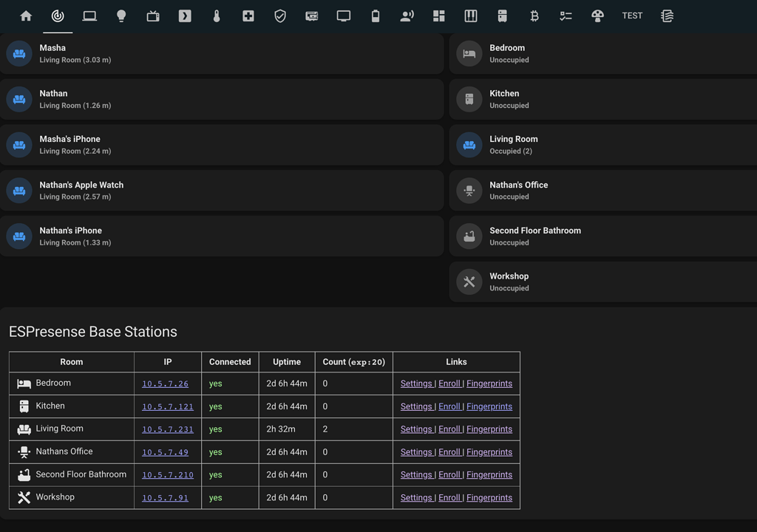The width and height of the screenshot is (757, 532).
Task: Open the Bitcoin dashboard view
Action: (x=534, y=16)
